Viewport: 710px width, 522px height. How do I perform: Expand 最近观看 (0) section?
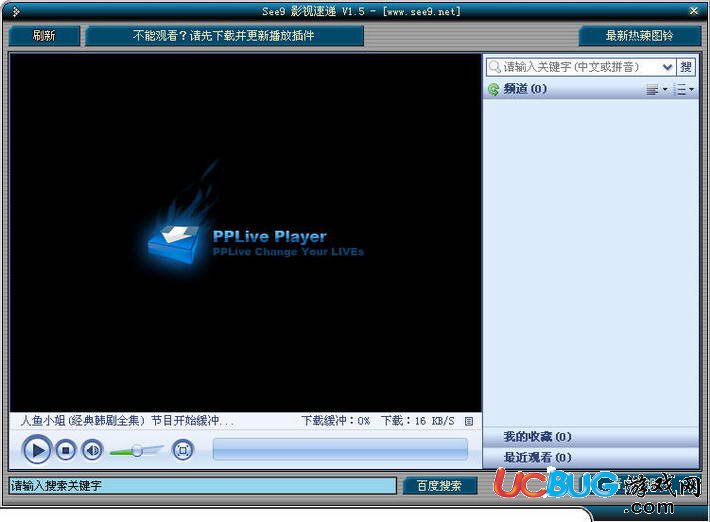click(591, 457)
